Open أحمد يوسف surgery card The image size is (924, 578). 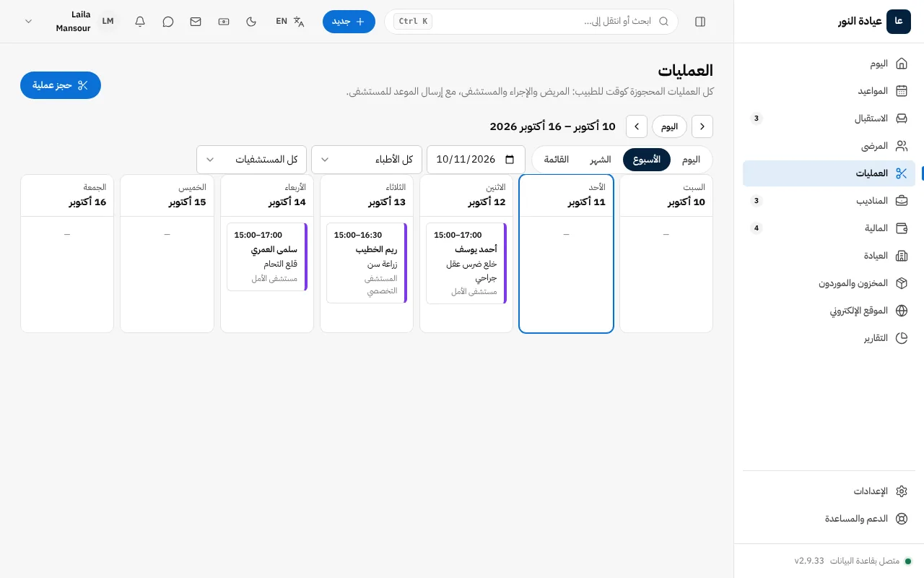point(466,263)
